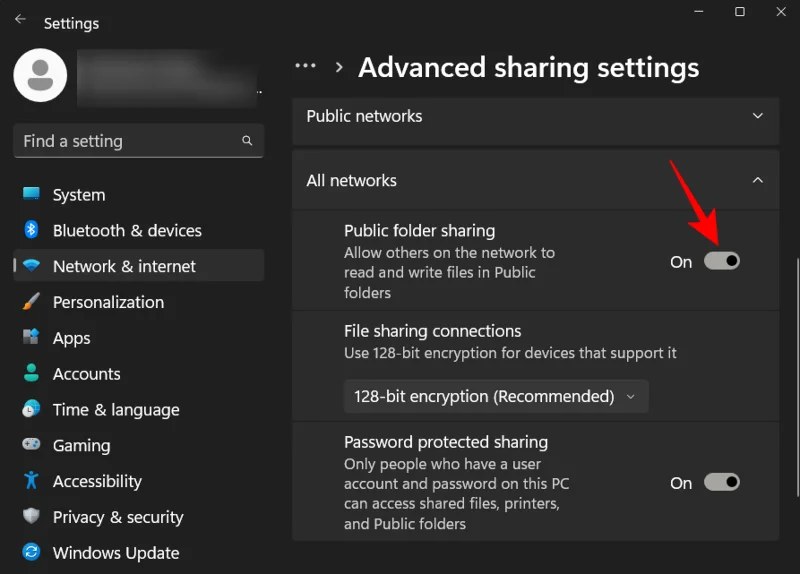
Task: Click the Personalization paintbrush icon
Action: coord(31,302)
